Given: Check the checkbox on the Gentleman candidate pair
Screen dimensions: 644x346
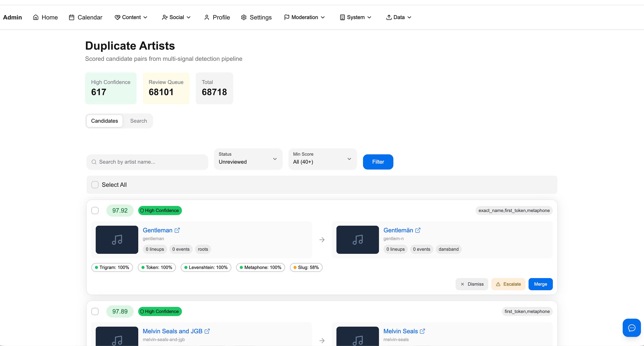Looking at the screenshot, I should 95,210.
